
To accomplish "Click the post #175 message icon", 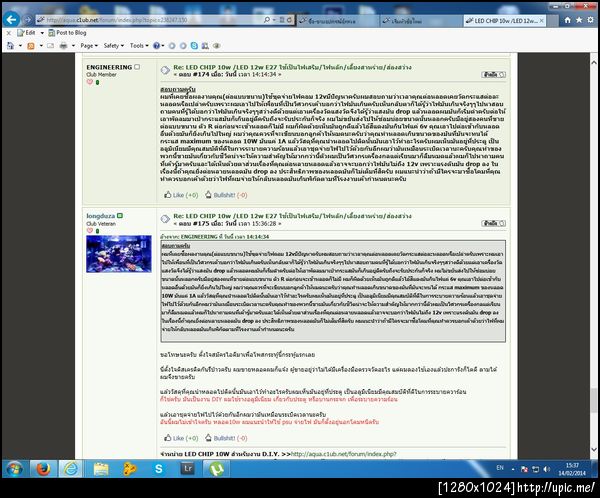I will coord(165,219).
